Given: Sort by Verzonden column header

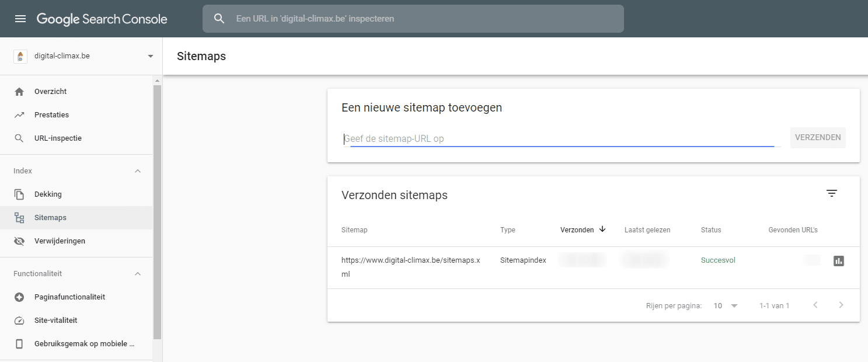Looking at the screenshot, I should [x=577, y=230].
